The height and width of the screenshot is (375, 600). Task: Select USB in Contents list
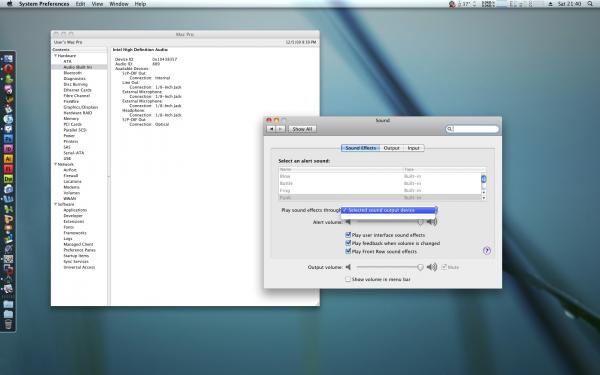tap(67, 158)
